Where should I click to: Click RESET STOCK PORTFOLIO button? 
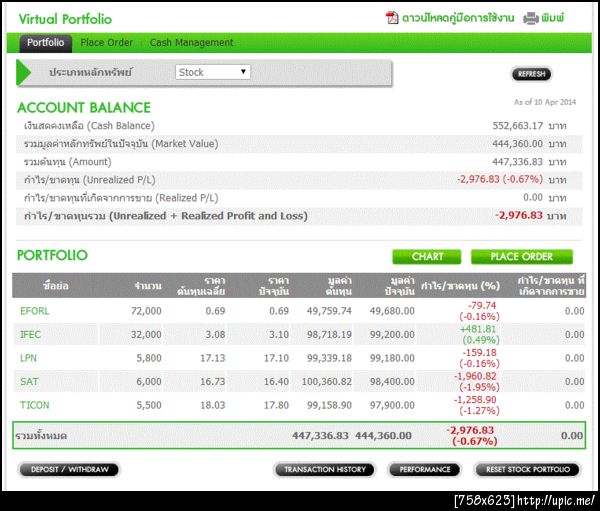tap(528, 469)
